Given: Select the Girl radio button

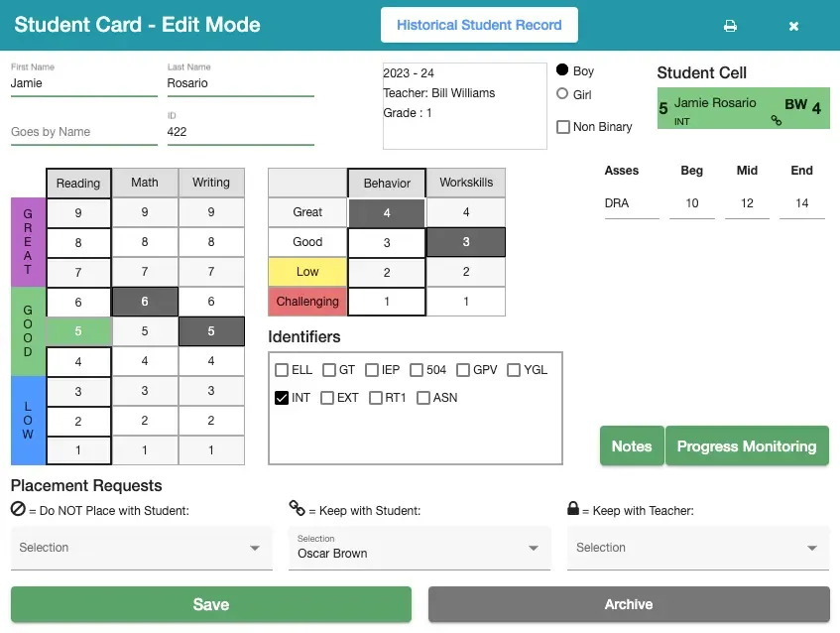Looking at the screenshot, I should tap(562, 94).
